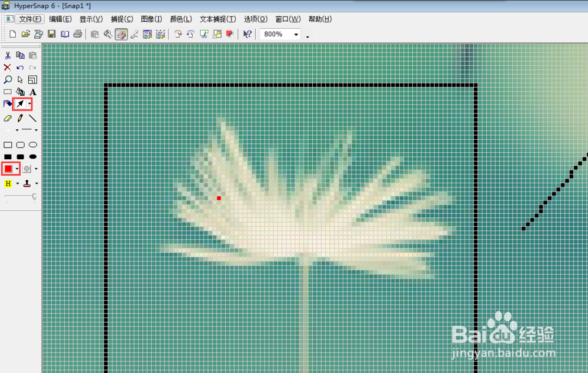Open the 捕捉(C) menu

coord(122,19)
